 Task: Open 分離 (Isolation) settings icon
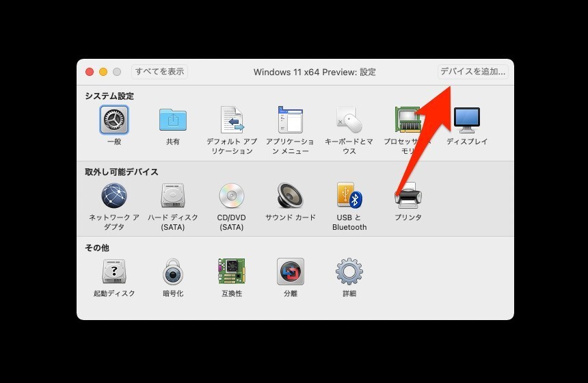point(291,272)
